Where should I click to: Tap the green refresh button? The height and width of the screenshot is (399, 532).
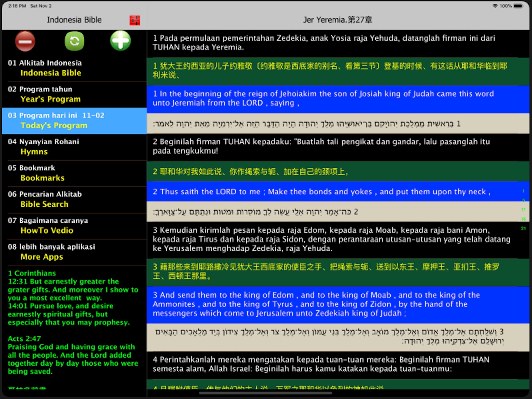point(75,41)
